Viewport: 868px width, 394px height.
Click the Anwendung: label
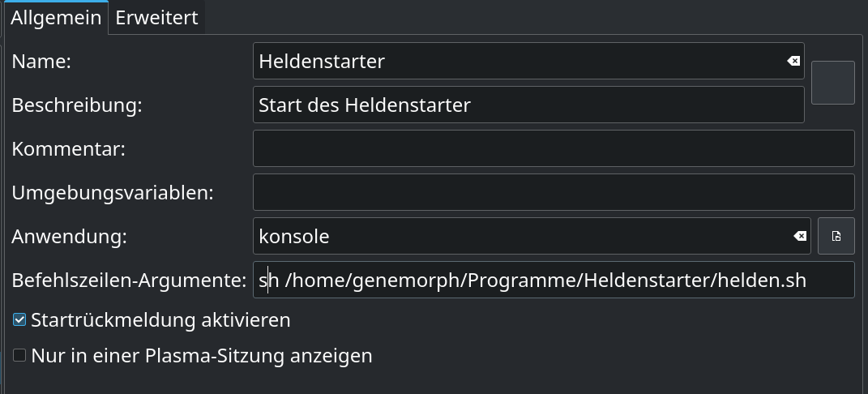[69, 236]
